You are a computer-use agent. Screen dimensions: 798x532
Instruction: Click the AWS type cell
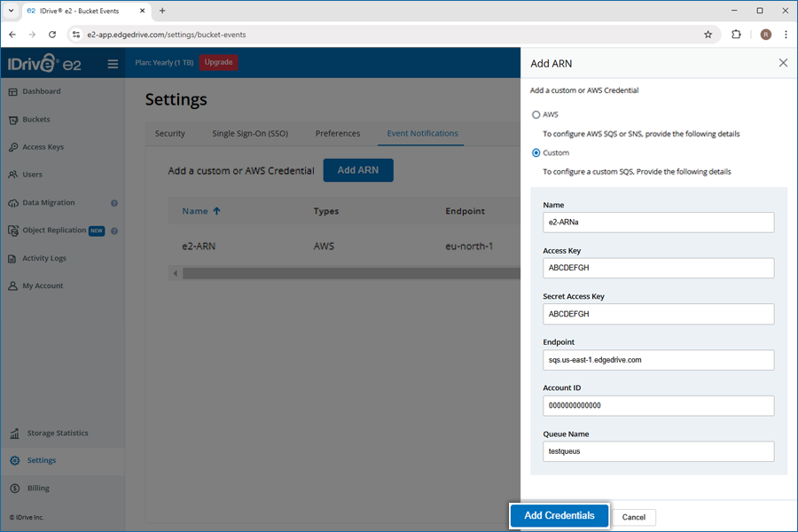[324, 246]
